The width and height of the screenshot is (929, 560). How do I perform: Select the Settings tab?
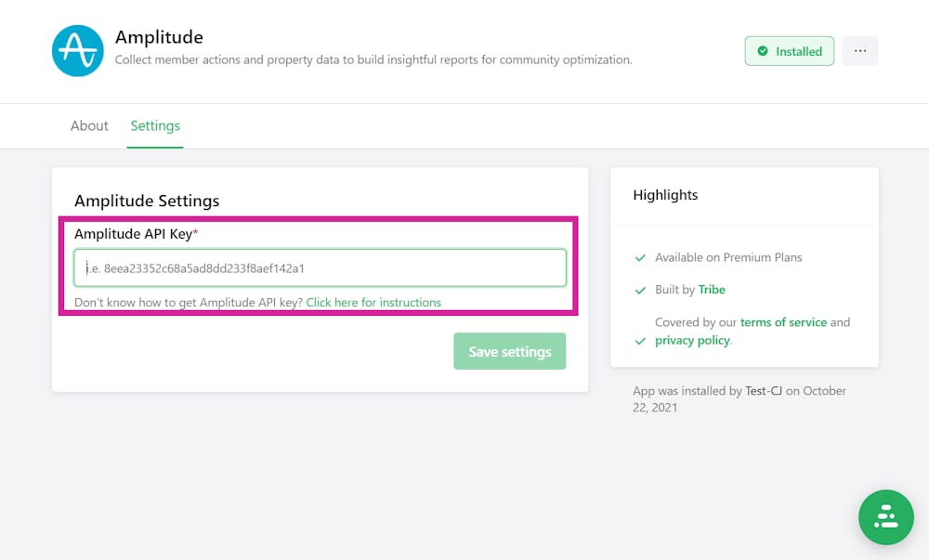coord(155,125)
